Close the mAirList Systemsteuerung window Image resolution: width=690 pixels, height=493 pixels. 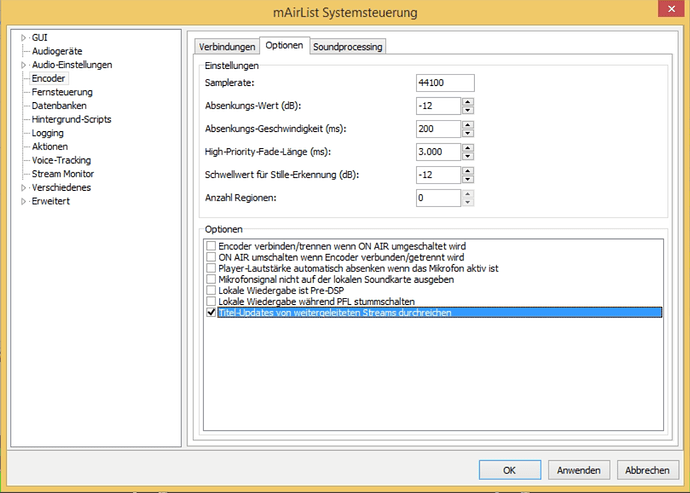coord(665,11)
